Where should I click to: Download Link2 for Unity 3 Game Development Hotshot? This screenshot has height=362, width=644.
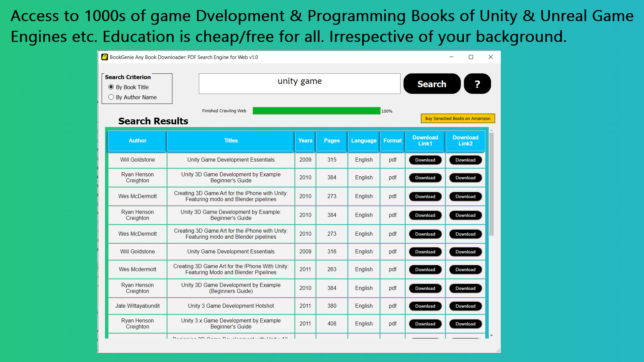465,306
